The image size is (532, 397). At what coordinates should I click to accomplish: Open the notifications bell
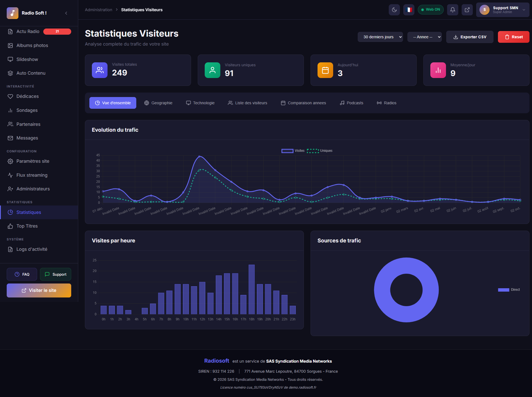coord(452,10)
